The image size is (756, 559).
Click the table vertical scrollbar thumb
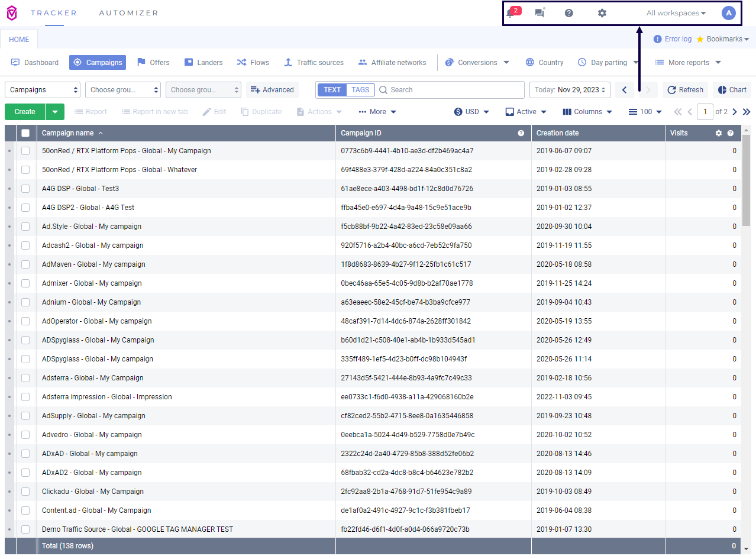click(747, 180)
